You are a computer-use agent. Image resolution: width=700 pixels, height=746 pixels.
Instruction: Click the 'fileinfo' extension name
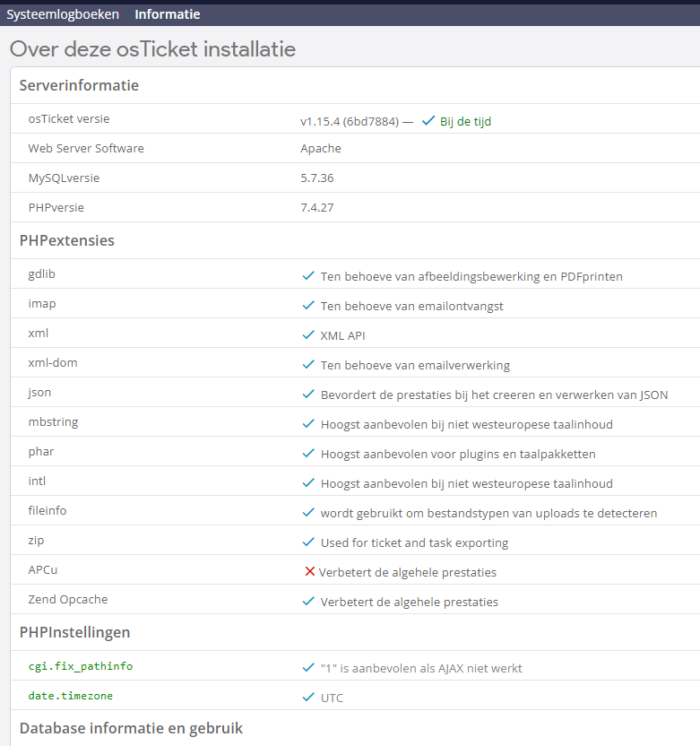tap(48, 510)
